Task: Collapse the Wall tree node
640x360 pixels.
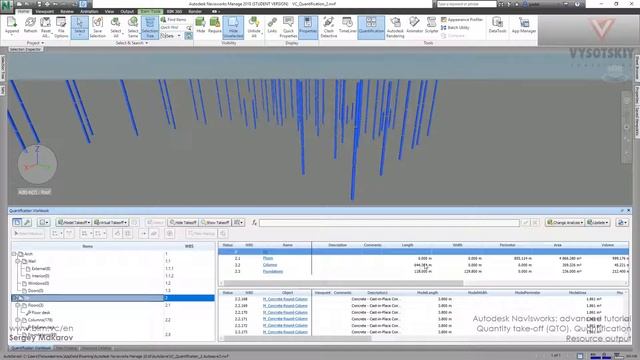Action: click(x=18, y=261)
